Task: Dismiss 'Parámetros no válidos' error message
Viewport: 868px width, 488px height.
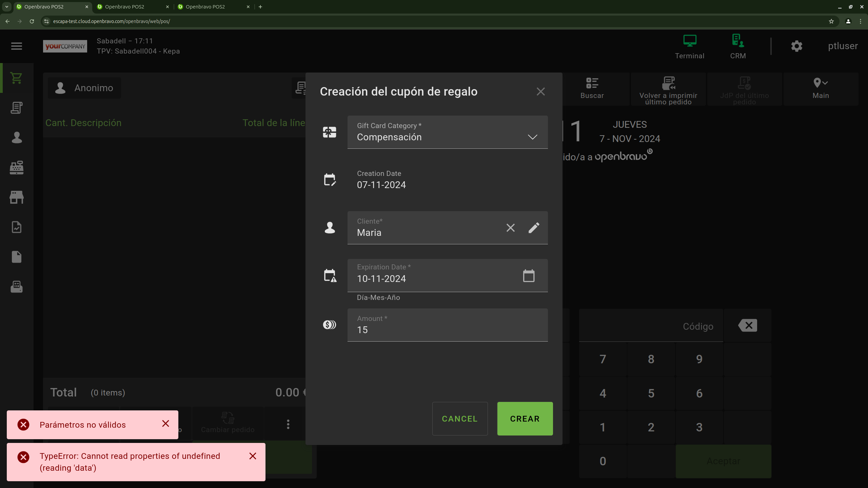Action: [x=165, y=424]
